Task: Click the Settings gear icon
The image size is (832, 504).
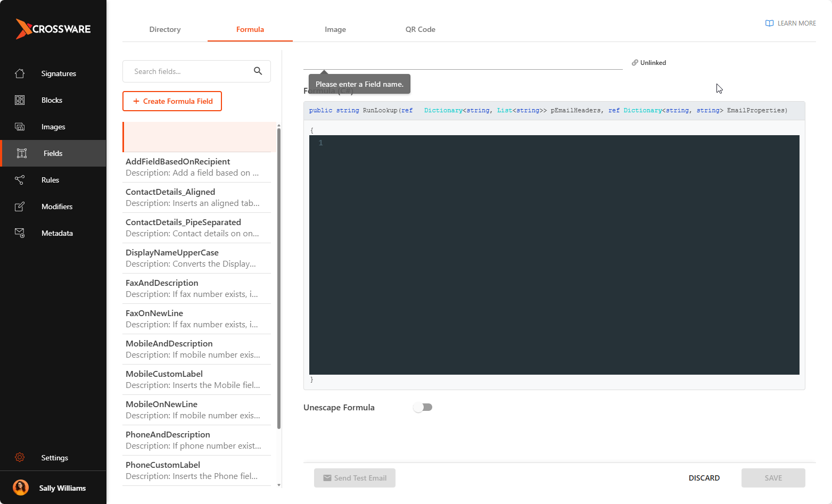Action: point(20,458)
